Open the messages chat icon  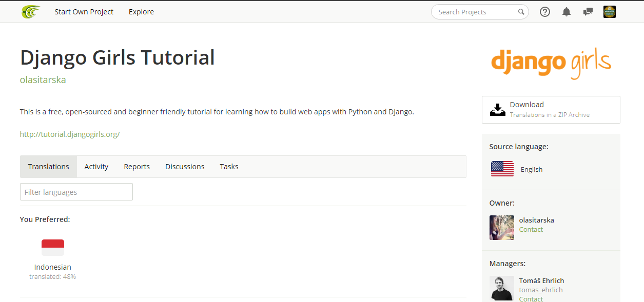pyautogui.click(x=588, y=12)
